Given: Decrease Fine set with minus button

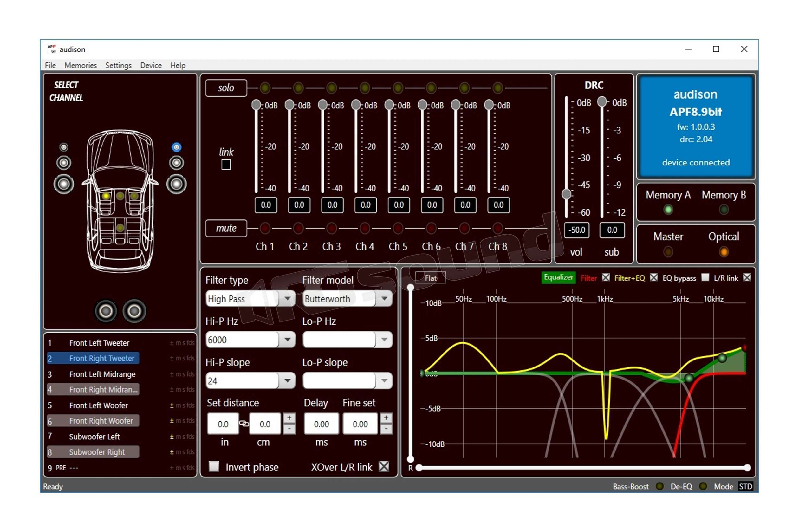Looking at the screenshot, I should [x=386, y=429].
